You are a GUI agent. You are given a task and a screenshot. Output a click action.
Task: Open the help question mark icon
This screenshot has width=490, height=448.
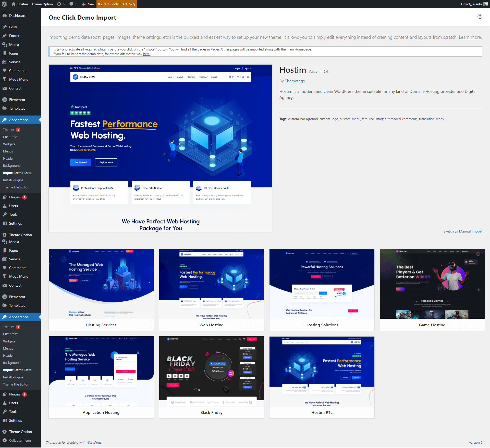[x=480, y=16]
